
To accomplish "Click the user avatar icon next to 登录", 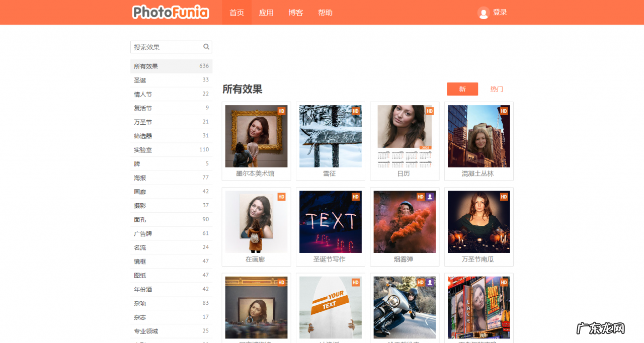I will pos(481,13).
